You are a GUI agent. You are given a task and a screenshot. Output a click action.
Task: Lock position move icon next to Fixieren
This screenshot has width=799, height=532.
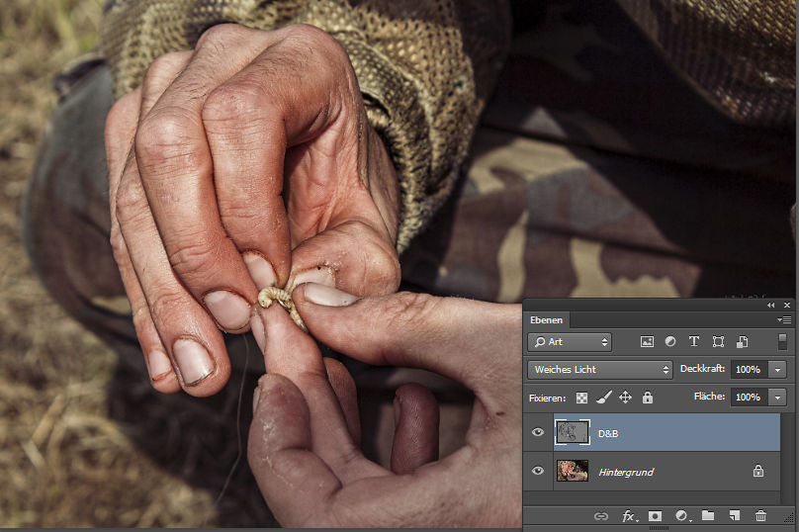coord(625,398)
